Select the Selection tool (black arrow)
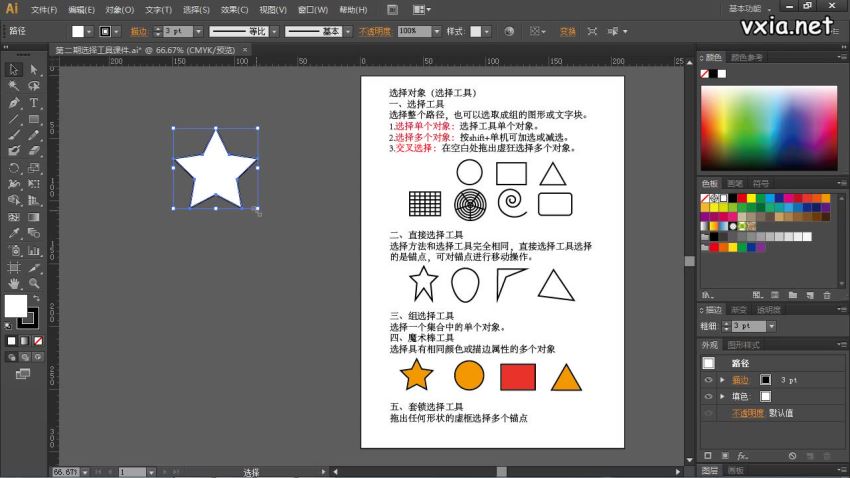850x478 pixels. pos(14,69)
